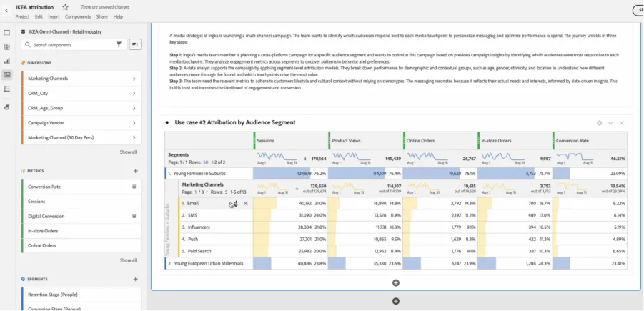Open the Help menu
Viewport: 644px width, 311px height.
coord(118,17)
